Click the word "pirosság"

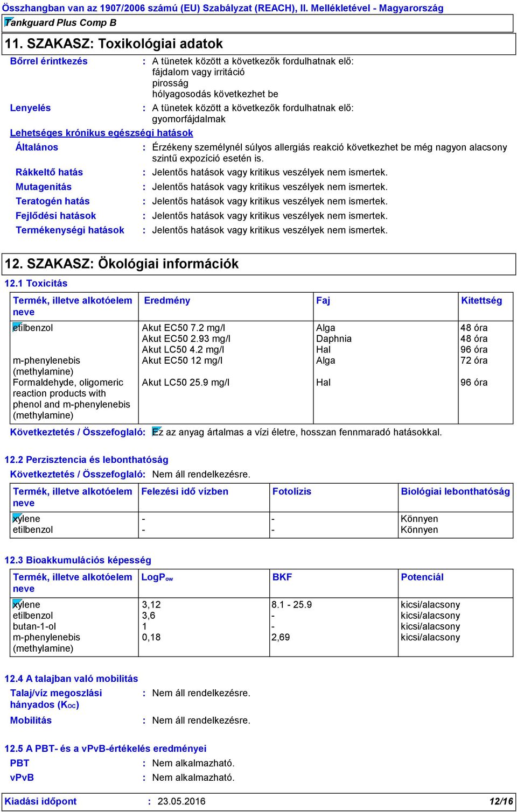[170, 83]
